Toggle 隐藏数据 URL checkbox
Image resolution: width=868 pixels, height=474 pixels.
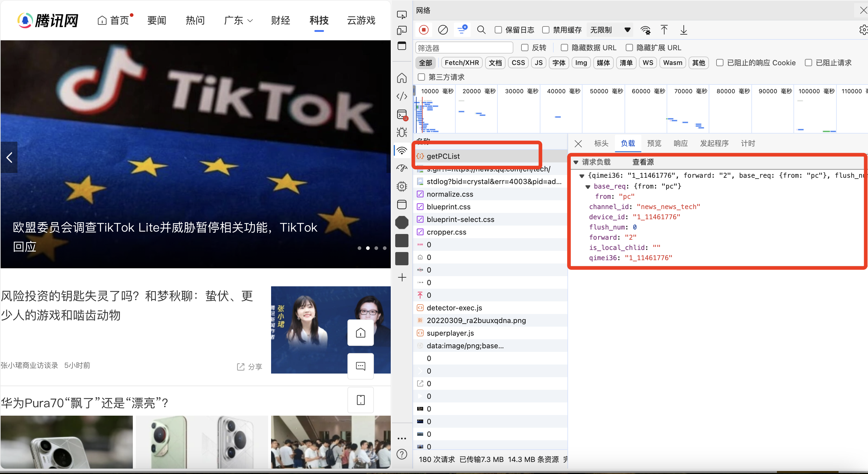click(x=564, y=48)
